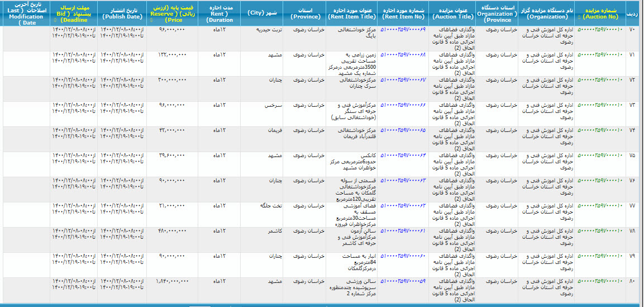644x307 pixels.
Task: Open rent item number link in row 70
Action: point(403,29)
